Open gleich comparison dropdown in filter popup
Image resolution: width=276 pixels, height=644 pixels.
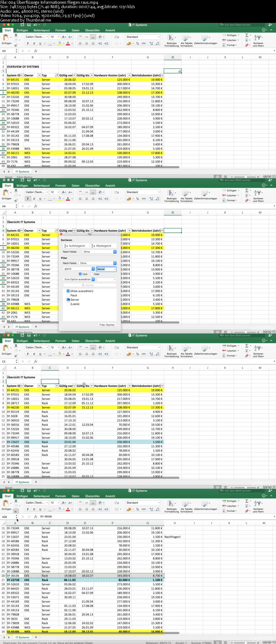coord(79,269)
